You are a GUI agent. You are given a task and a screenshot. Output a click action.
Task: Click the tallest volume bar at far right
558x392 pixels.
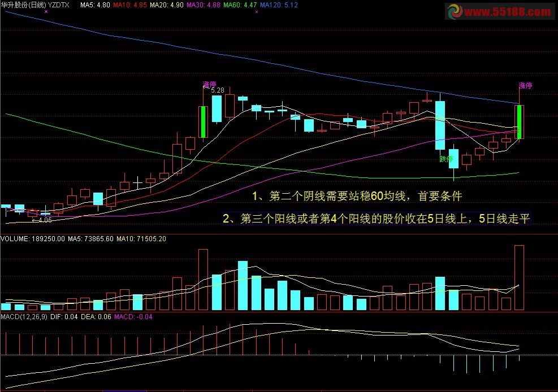click(519, 277)
